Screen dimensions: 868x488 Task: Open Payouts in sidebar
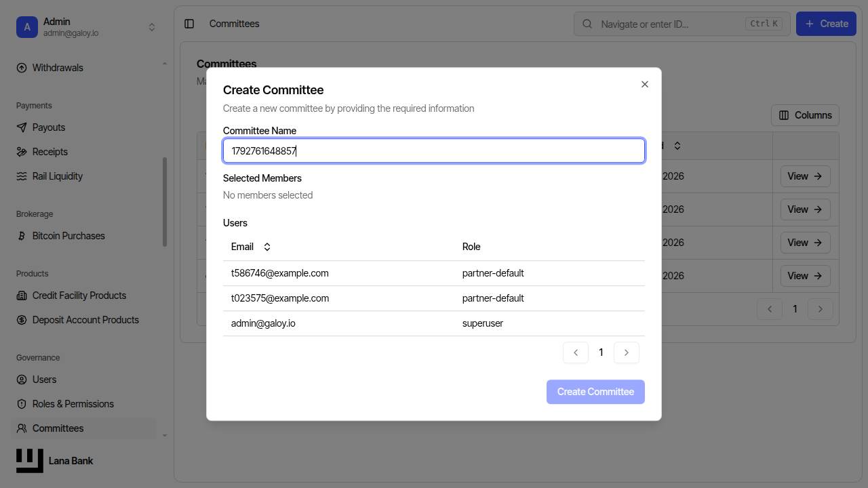click(x=84, y=127)
